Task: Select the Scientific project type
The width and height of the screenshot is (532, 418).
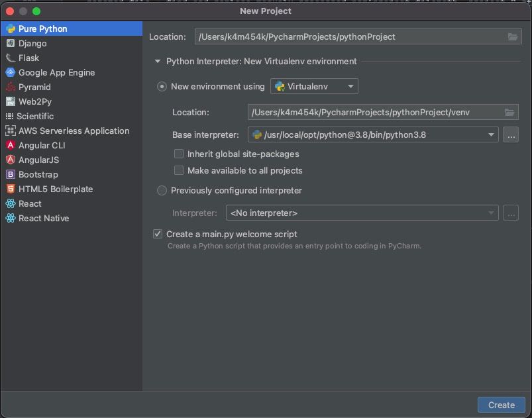Action: click(x=72, y=117)
